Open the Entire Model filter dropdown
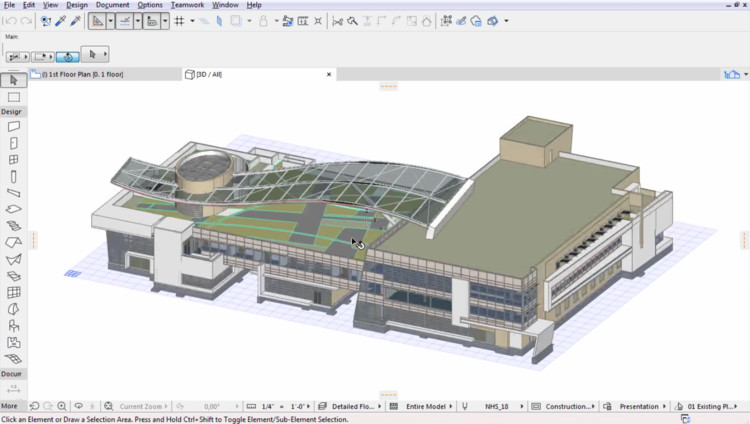 (428, 407)
